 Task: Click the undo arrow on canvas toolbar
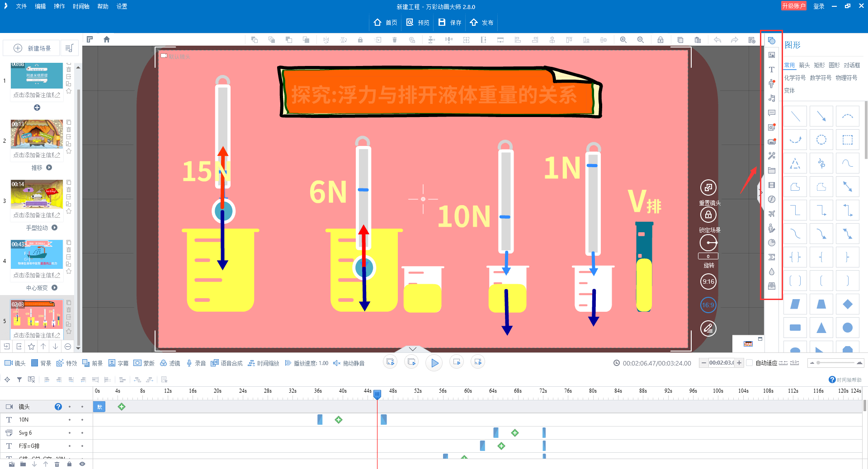(717, 40)
